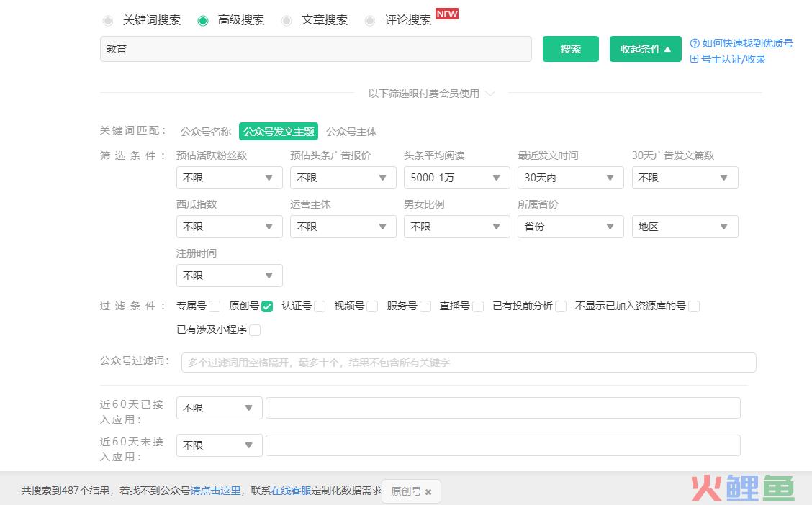Open 号主认证/收录 link
This screenshot has width=812, height=505.
pos(734,60)
